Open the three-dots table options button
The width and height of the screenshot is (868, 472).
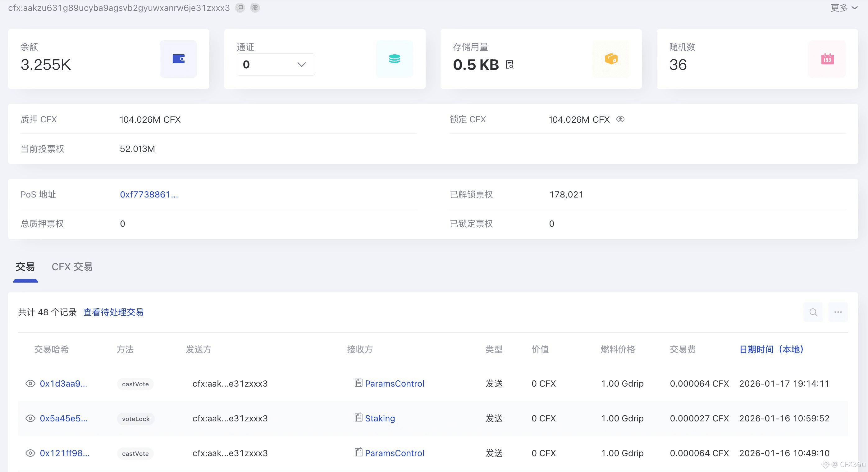[x=838, y=312]
